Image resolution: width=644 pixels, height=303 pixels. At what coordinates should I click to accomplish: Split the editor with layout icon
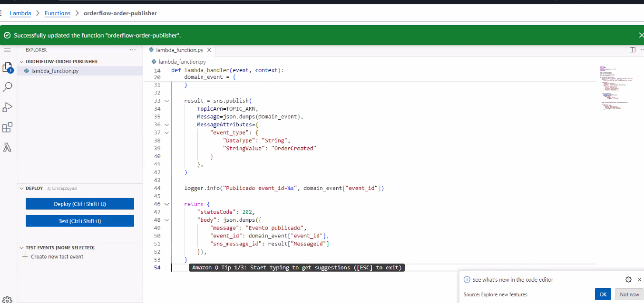(633, 50)
